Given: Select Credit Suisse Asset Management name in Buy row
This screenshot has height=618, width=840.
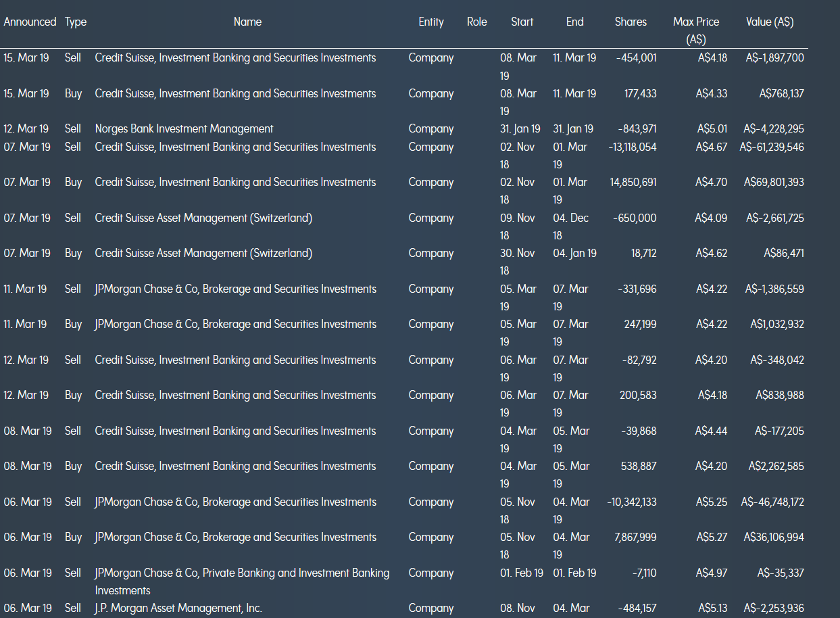Looking at the screenshot, I should click(x=203, y=253).
